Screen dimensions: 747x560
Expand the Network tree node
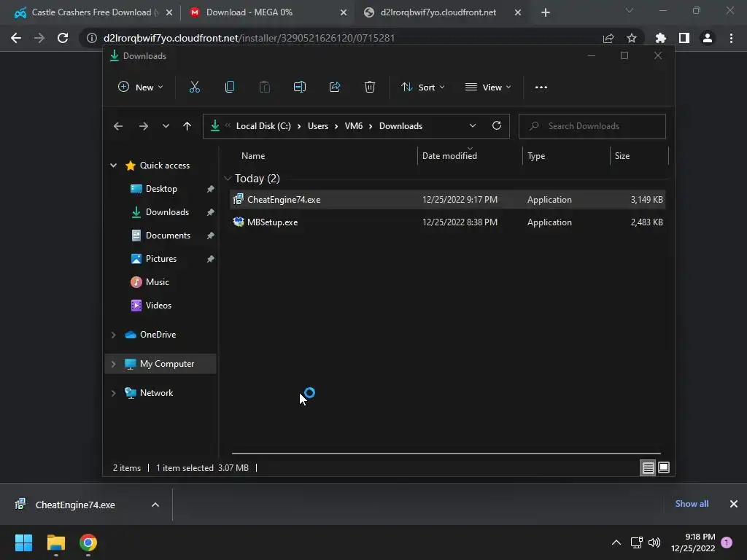pos(113,393)
